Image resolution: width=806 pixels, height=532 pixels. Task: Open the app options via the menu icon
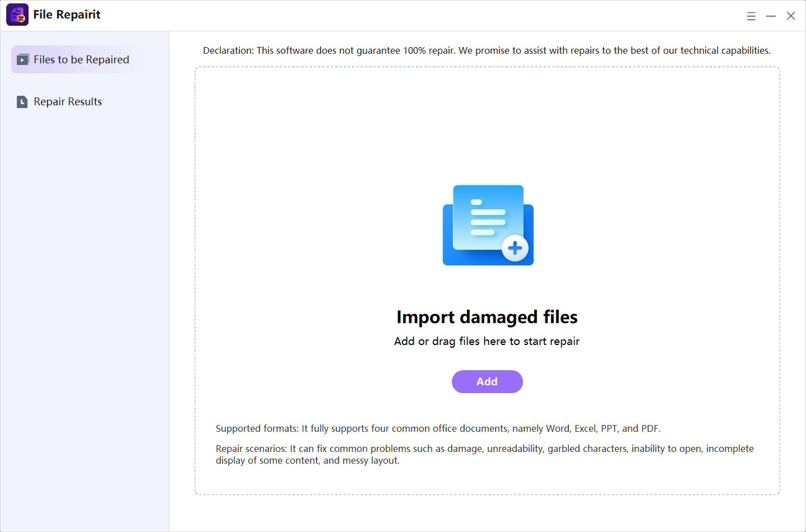pyautogui.click(x=751, y=16)
